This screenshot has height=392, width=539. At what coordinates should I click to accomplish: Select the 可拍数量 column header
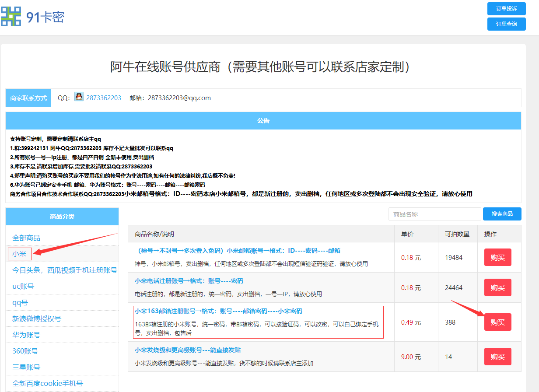tap(457, 234)
